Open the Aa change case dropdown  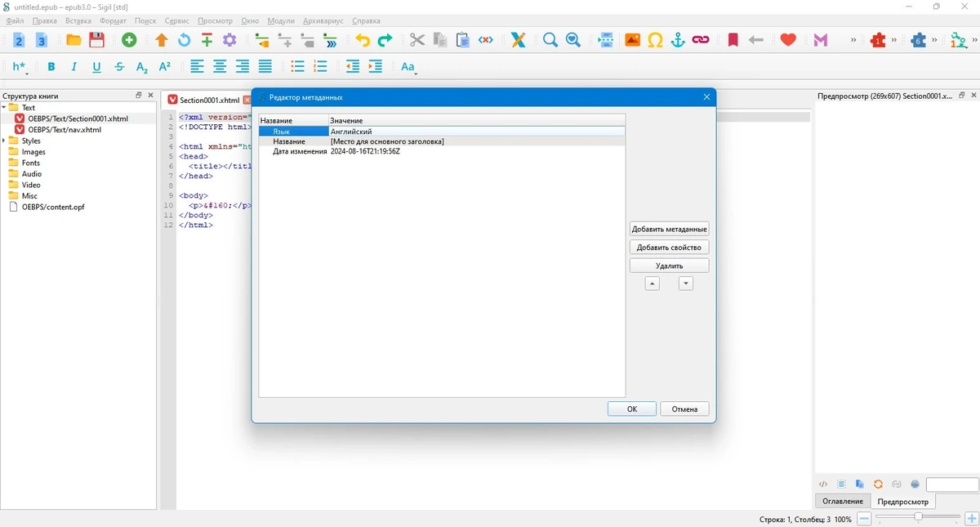click(x=408, y=67)
